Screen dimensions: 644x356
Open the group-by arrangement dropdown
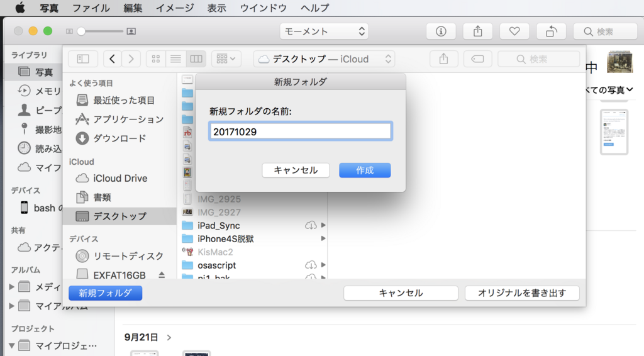tap(226, 58)
